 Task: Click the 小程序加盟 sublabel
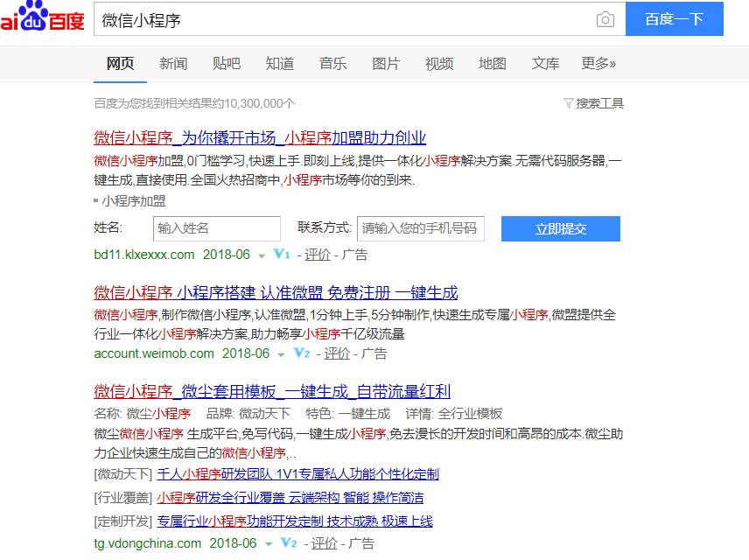click(134, 201)
